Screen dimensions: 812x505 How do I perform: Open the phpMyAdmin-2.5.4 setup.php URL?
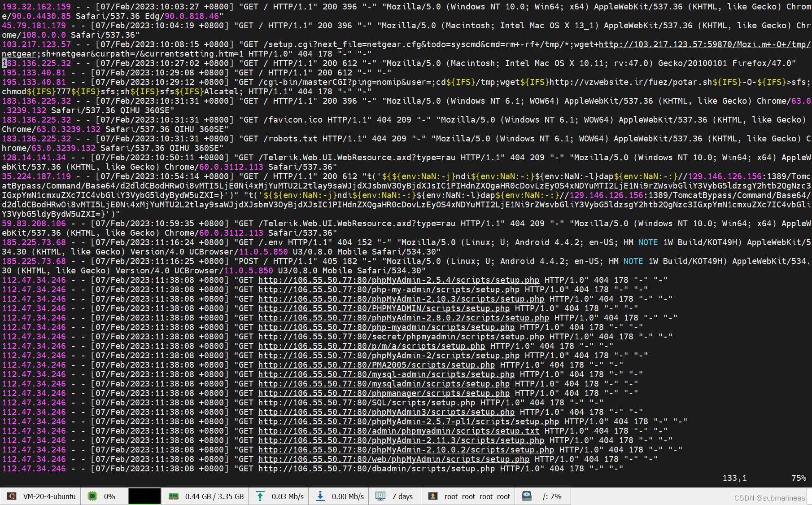point(399,280)
